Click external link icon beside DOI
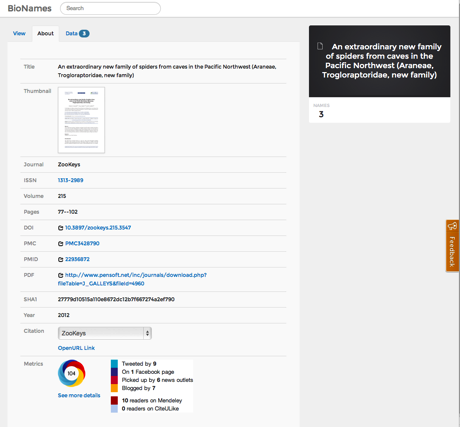This screenshot has height=427, width=460. tap(60, 228)
